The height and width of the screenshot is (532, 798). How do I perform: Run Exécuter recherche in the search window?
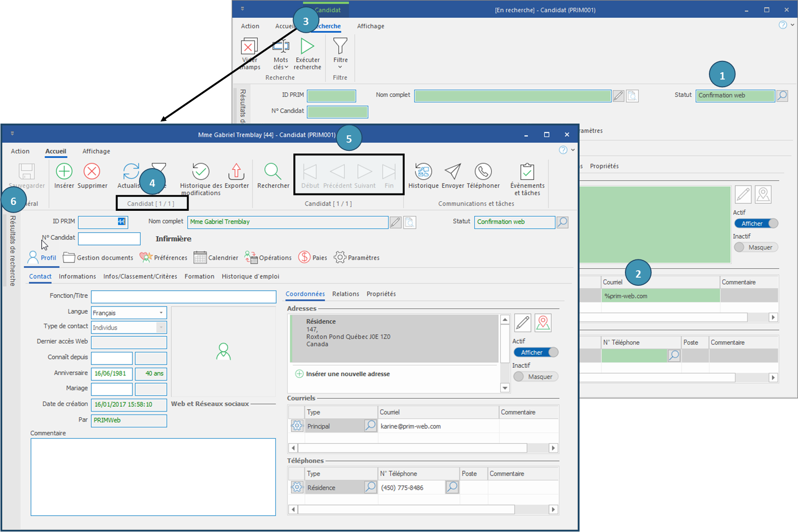coord(307,46)
